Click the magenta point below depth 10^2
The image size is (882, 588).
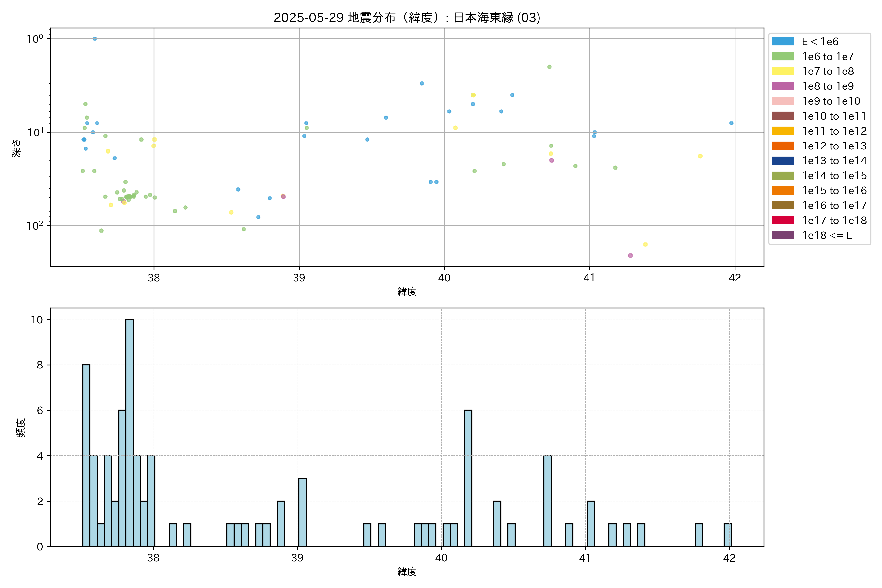pos(630,255)
